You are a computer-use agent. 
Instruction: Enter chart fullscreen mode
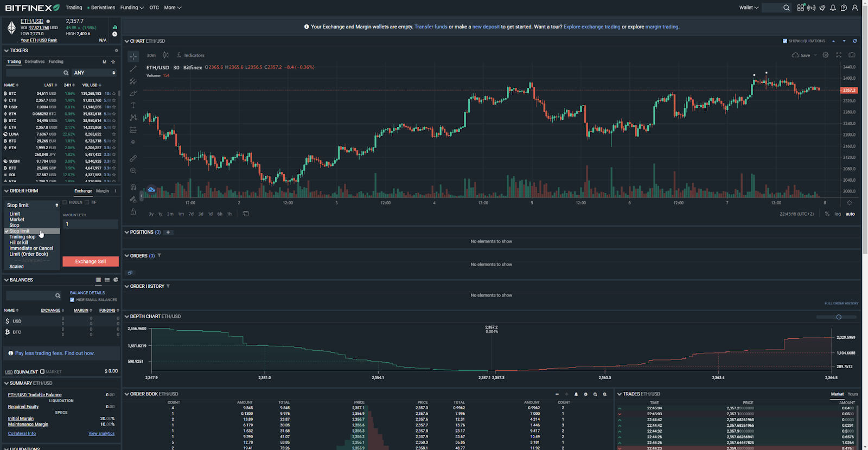(x=839, y=55)
